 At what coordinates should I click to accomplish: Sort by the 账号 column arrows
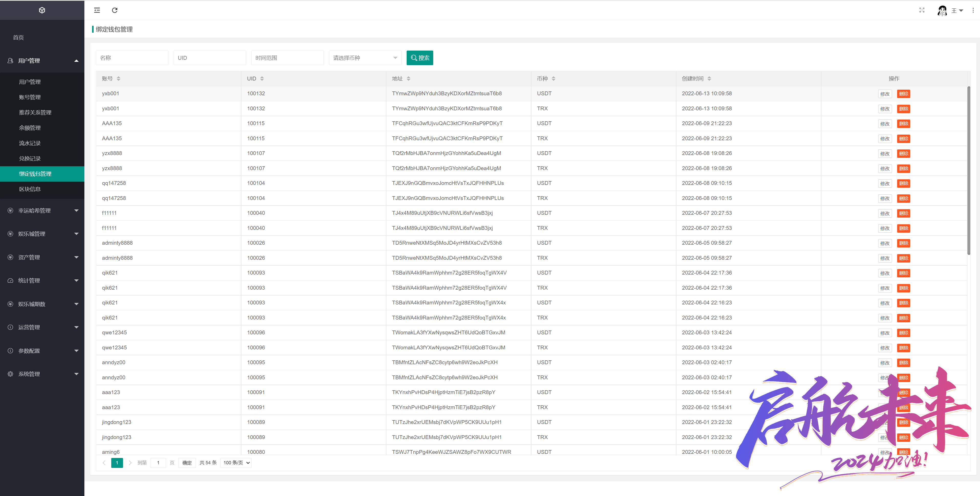[119, 79]
